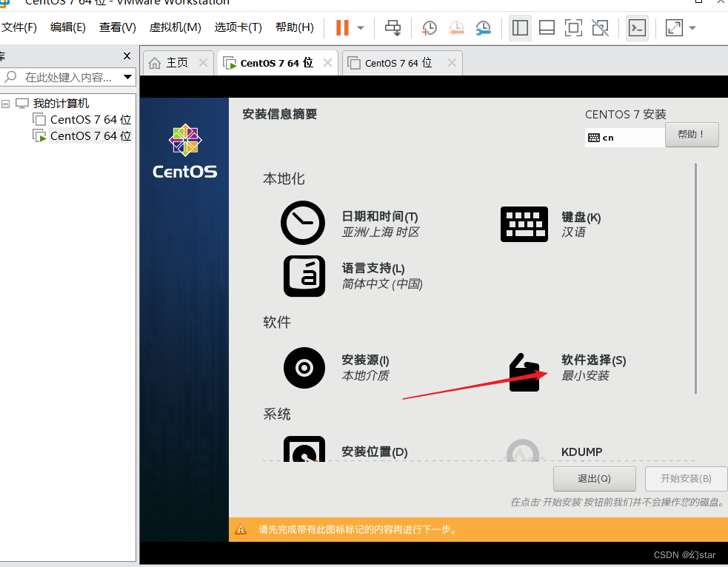Close the inactive CentOS 7 64 位 tab
Screen dimensions: 728x567
pos(452,63)
